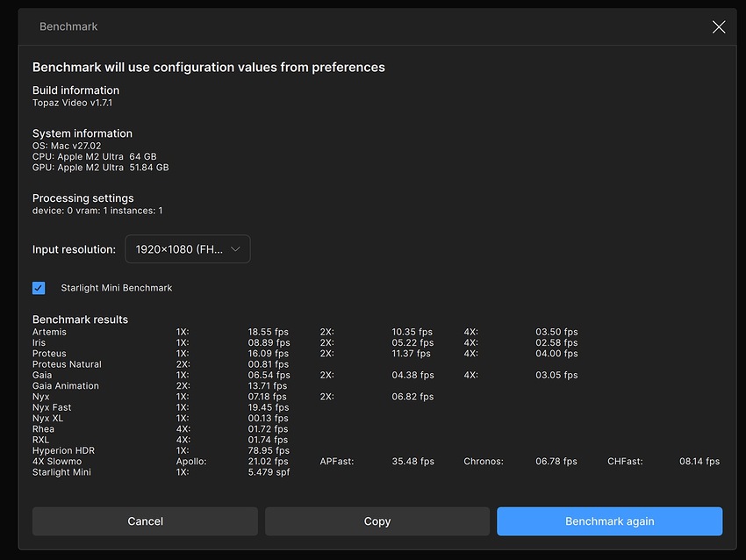Click the Processing settings heading

coord(82,197)
